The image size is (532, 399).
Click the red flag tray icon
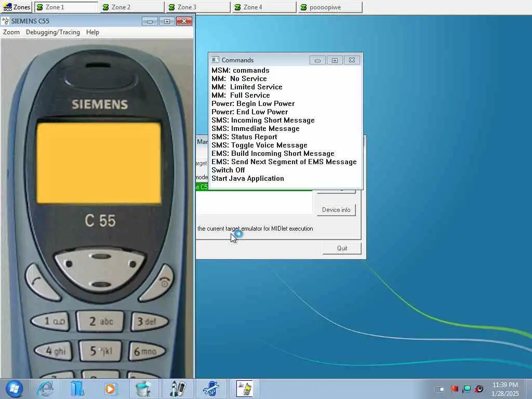[x=455, y=389]
